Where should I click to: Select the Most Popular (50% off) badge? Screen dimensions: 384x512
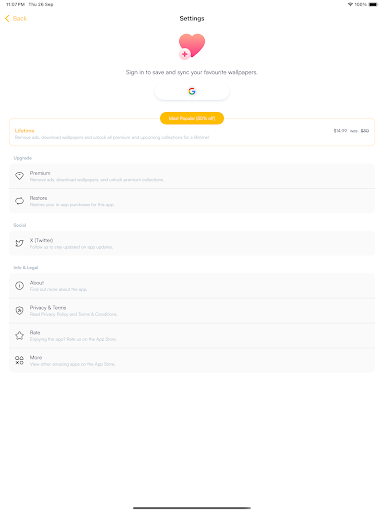coord(192,118)
